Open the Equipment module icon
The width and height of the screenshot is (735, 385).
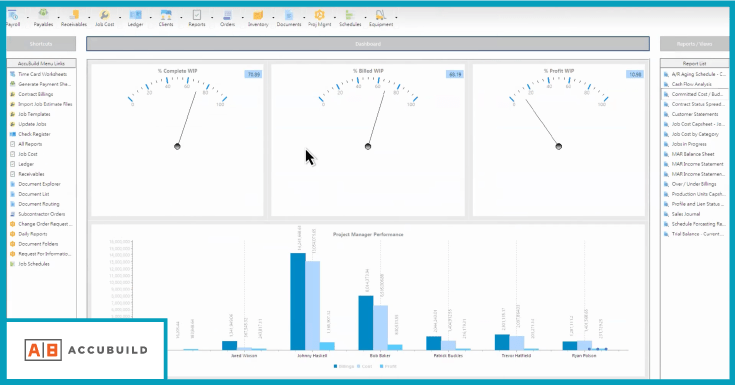pyautogui.click(x=381, y=18)
